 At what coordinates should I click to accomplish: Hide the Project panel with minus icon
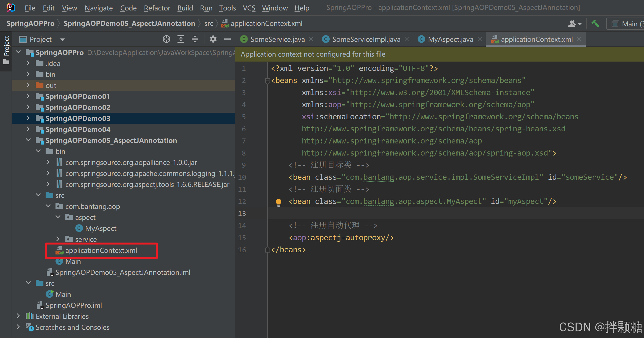coord(227,39)
